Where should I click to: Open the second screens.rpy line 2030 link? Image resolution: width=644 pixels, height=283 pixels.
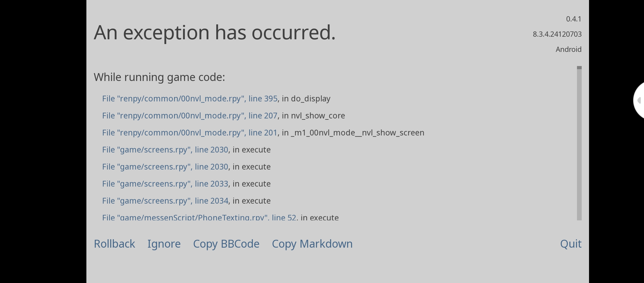click(x=165, y=167)
